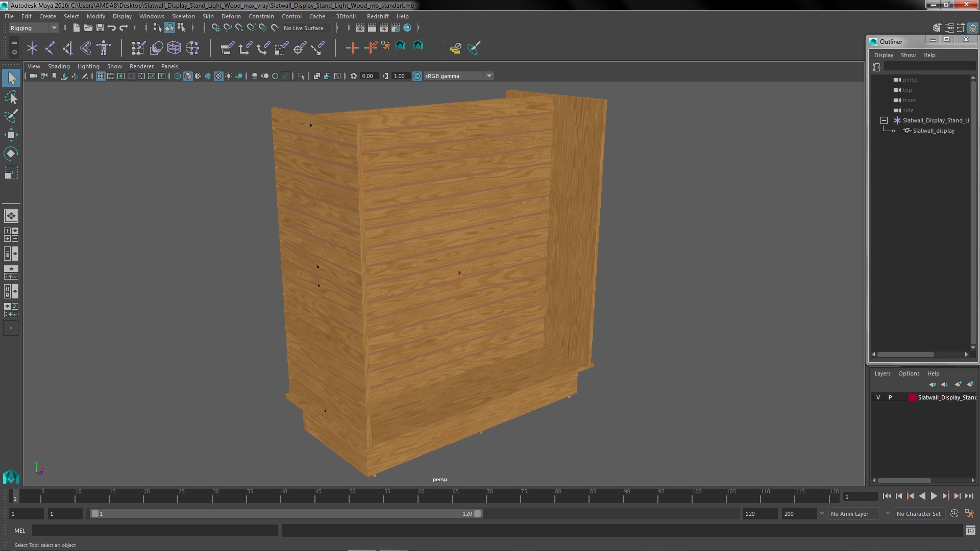Go to end of playback range
The width and height of the screenshot is (980, 551).
click(x=969, y=496)
